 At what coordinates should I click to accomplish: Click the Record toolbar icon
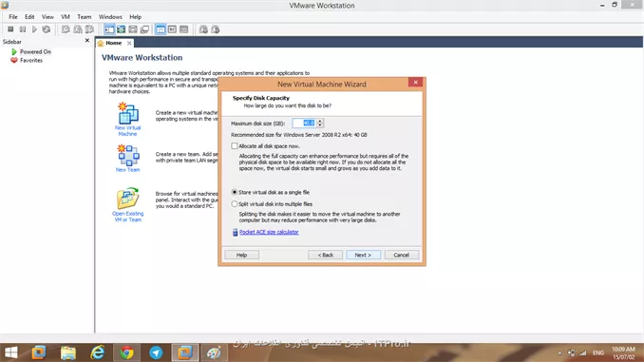tap(203, 29)
